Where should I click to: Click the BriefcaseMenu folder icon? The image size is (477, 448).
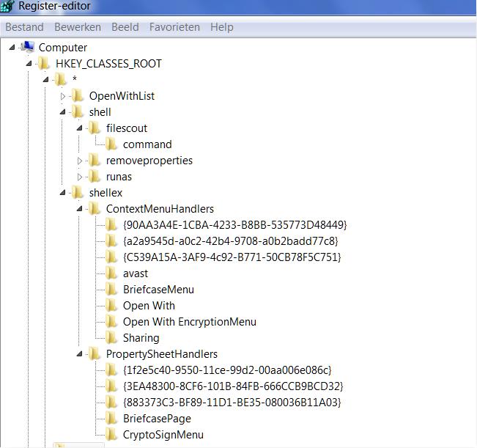[x=111, y=290]
